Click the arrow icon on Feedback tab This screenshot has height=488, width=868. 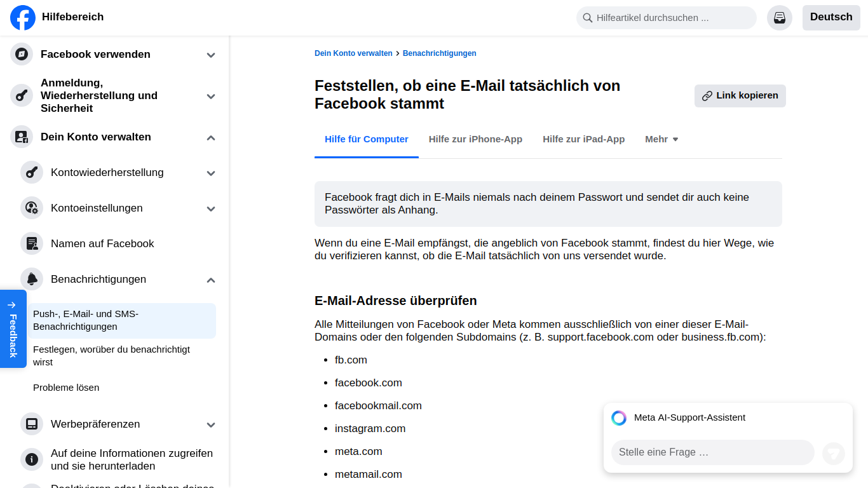pos(12,305)
